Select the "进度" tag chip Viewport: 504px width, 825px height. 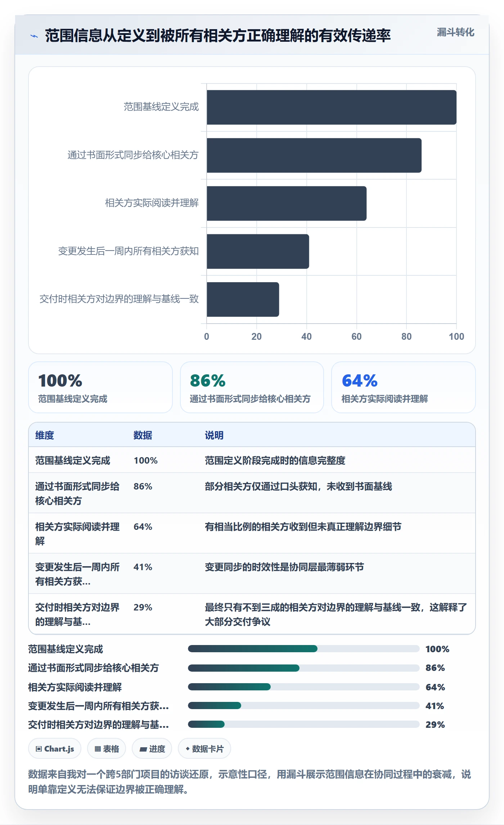click(x=152, y=749)
